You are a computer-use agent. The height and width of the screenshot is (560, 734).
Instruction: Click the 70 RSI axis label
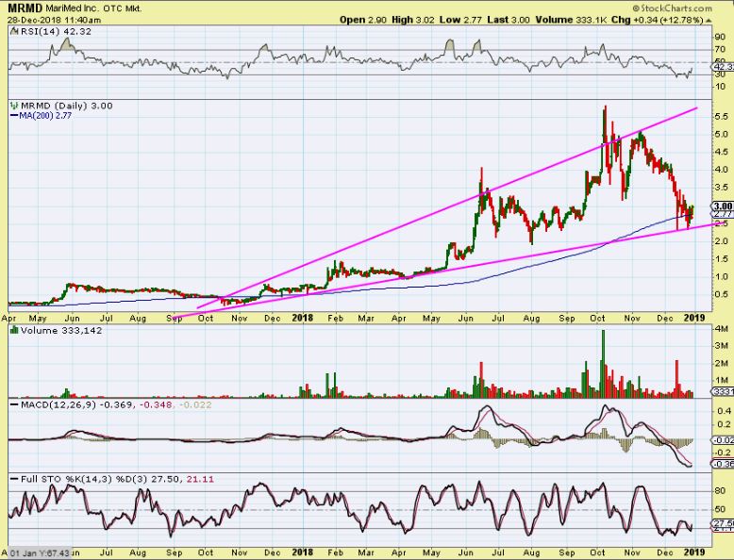coord(720,50)
